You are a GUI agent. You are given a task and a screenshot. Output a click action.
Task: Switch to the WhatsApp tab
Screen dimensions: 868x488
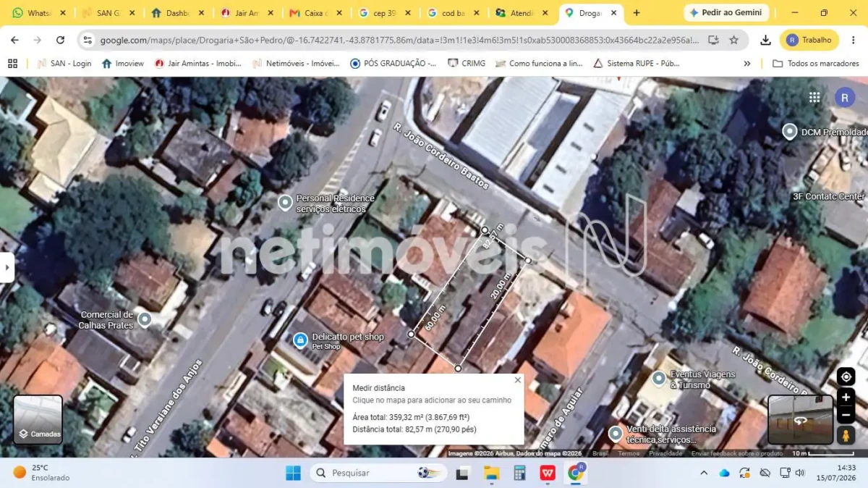coord(40,13)
